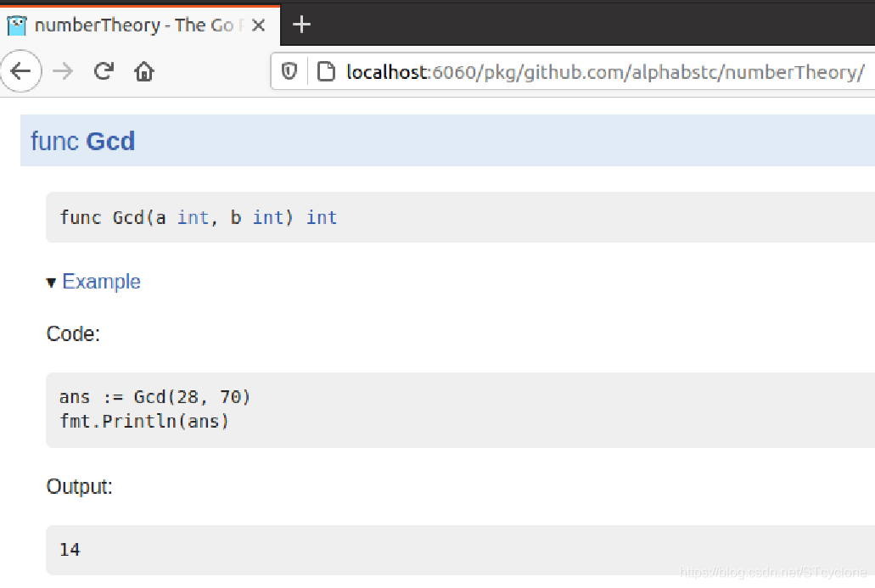Click the Go gopher favicon on tab
This screenshot has height=588, width=875.
point(17,25)
